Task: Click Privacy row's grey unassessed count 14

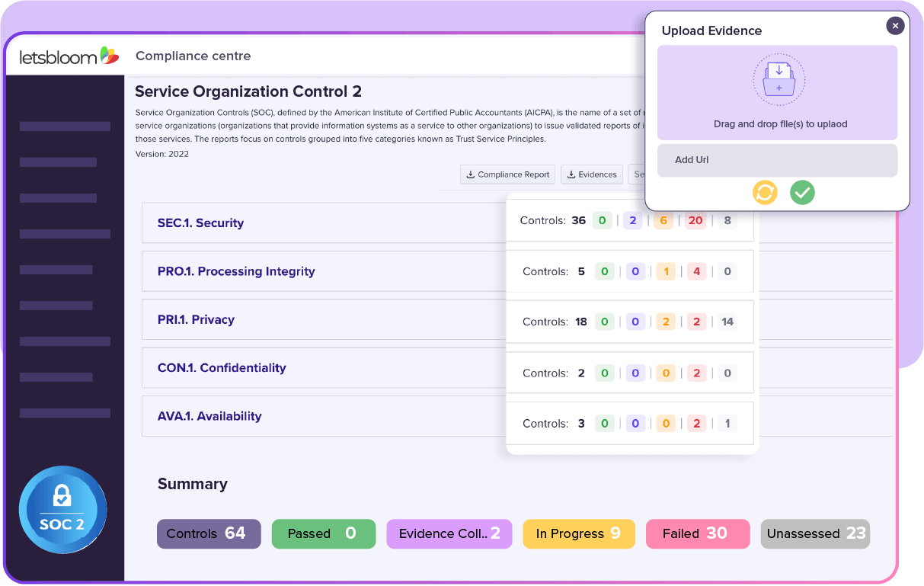Action: [727, 322]
